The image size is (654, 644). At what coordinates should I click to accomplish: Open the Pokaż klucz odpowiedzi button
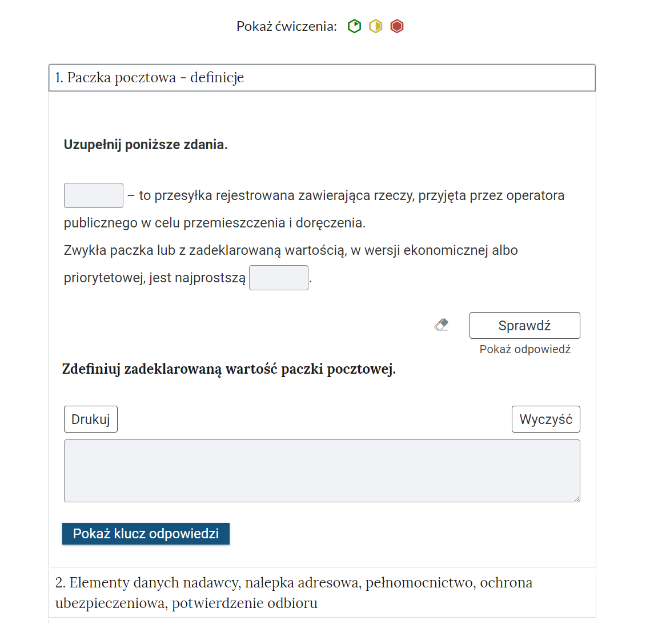146,534
